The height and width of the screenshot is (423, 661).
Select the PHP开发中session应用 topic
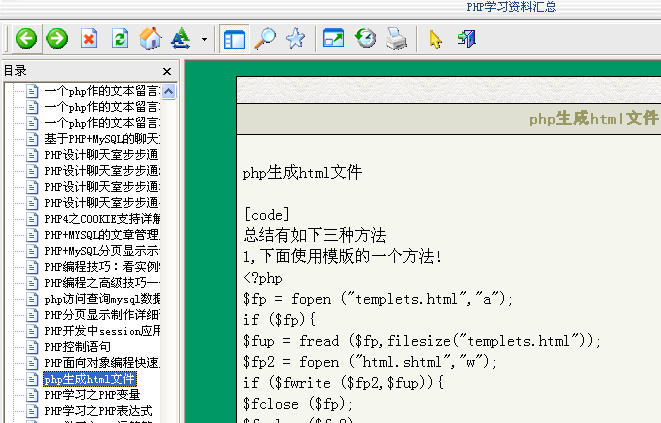(x=102, y=331)
